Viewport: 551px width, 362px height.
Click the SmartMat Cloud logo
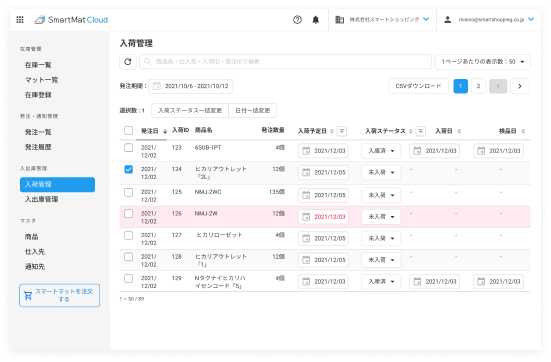(71, 20)
